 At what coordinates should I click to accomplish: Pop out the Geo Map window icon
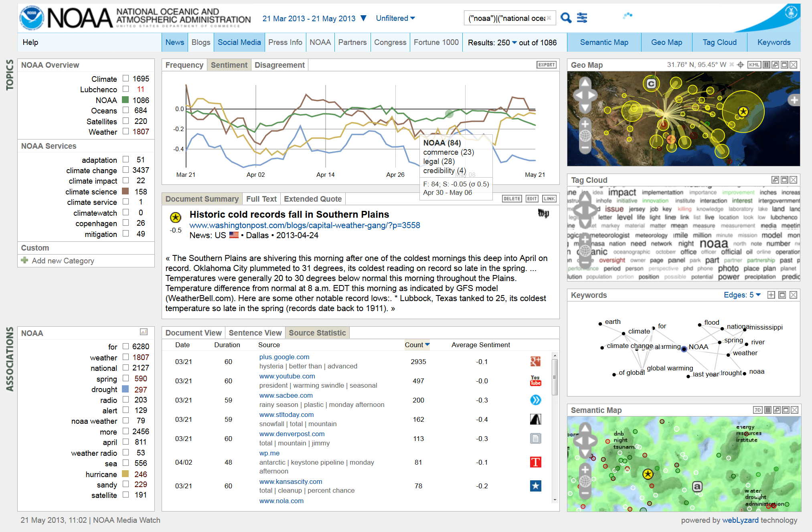[775, 65]
